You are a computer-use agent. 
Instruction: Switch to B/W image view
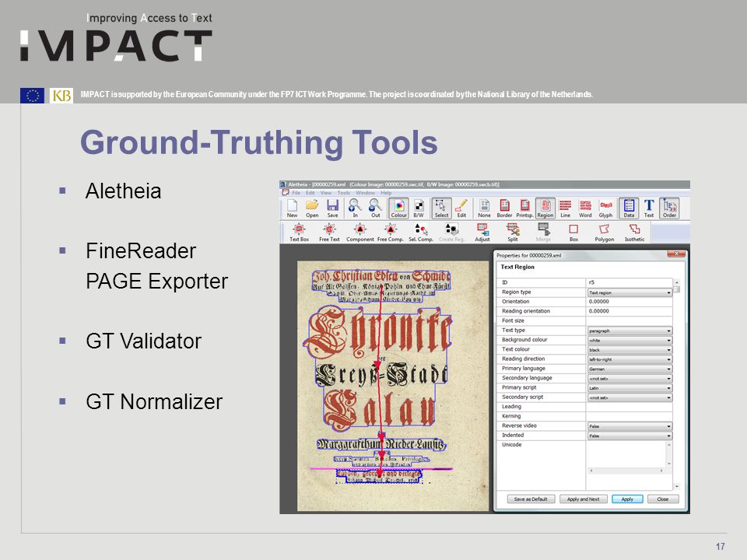click(x=419, y=208)
